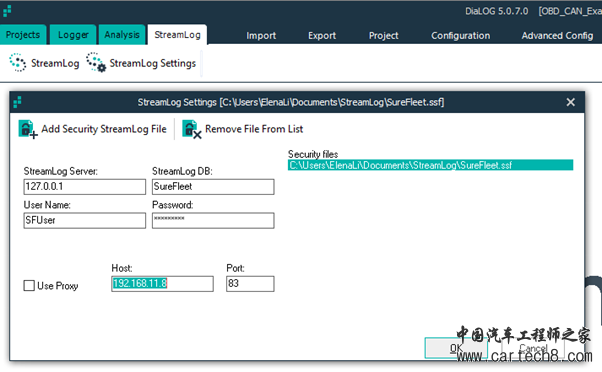Click the Port input field
This screenshot has width=602, height=372.
250,284
